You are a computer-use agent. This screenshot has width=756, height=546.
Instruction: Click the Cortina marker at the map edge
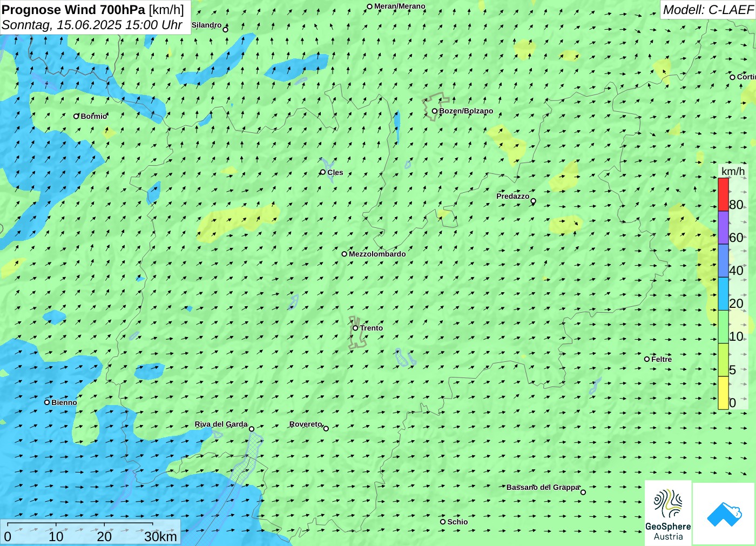coord(733,77)
